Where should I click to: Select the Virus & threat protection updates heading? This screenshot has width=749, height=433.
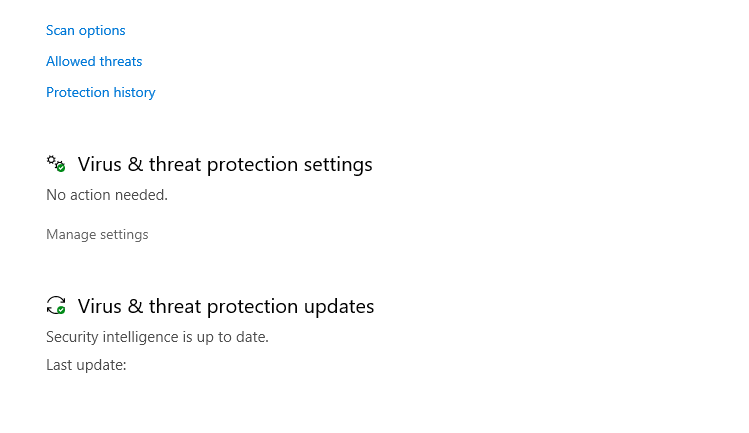tap(226, 306)
